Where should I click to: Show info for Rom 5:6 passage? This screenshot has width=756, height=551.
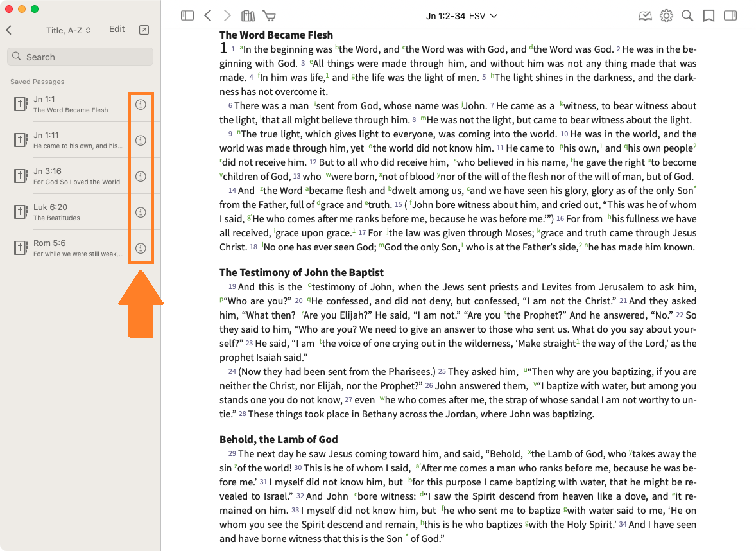click(x=141, y=249)
